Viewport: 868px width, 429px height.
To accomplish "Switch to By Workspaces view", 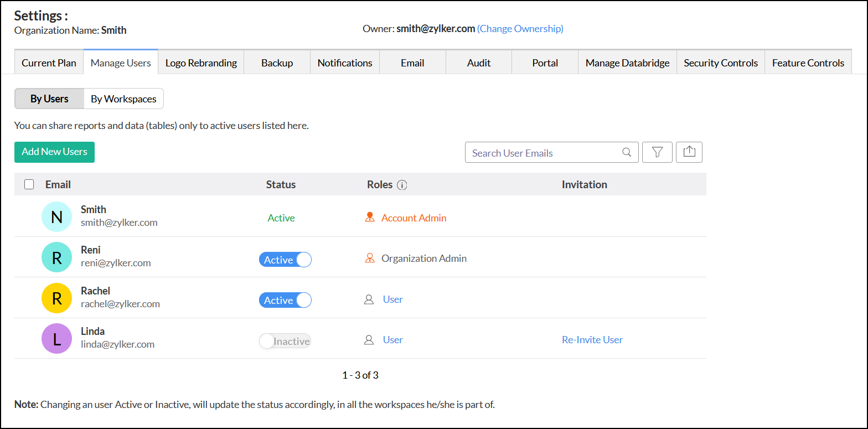I will point(123,99).
